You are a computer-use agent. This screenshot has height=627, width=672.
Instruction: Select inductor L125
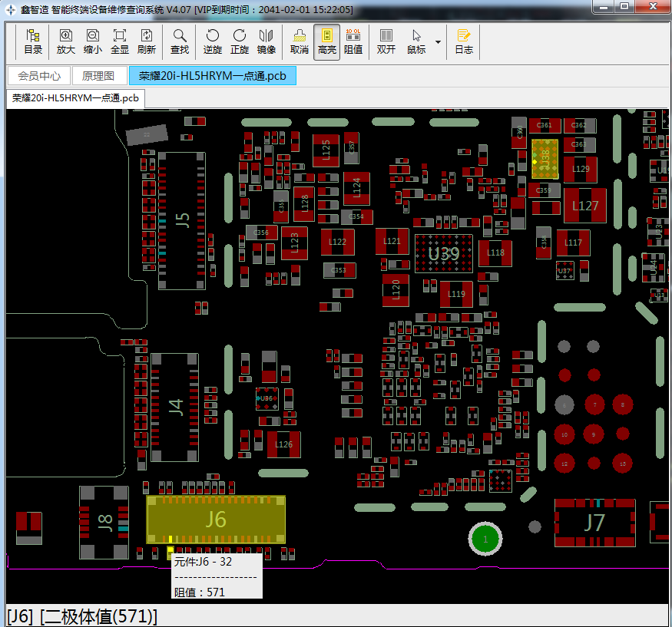[x=326, y=150]
